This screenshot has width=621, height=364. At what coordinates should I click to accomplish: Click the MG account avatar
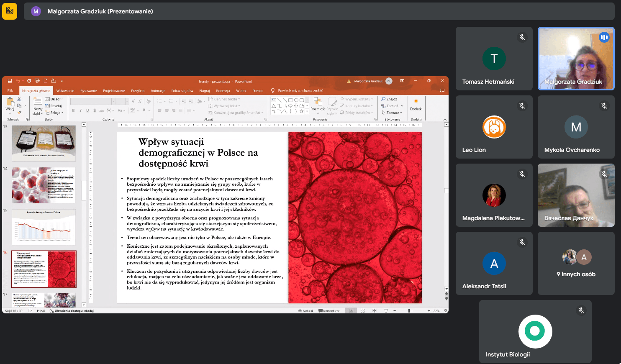pyautogui.click(x=389, y=81)
